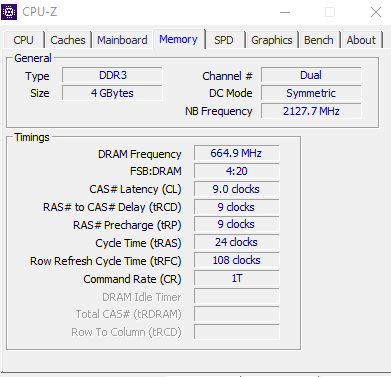Viewport: 391px width, 377px height.
Task: Click the Symmetric DC Mode field
Action: pos(311,93)
